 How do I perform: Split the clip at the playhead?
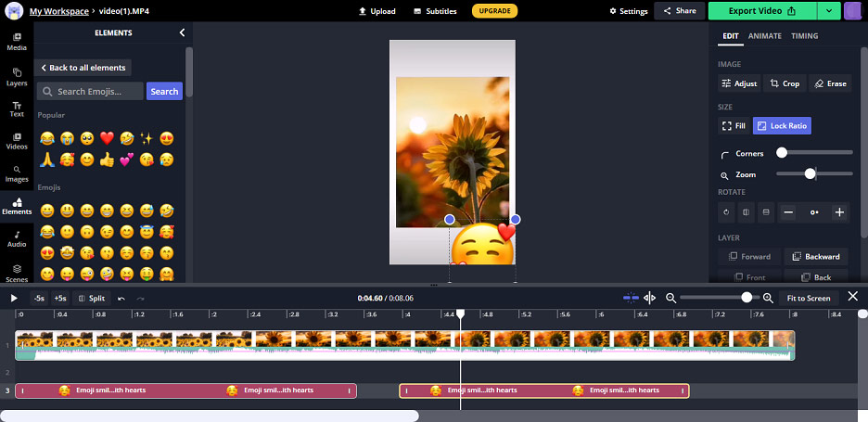coord(92,298)
